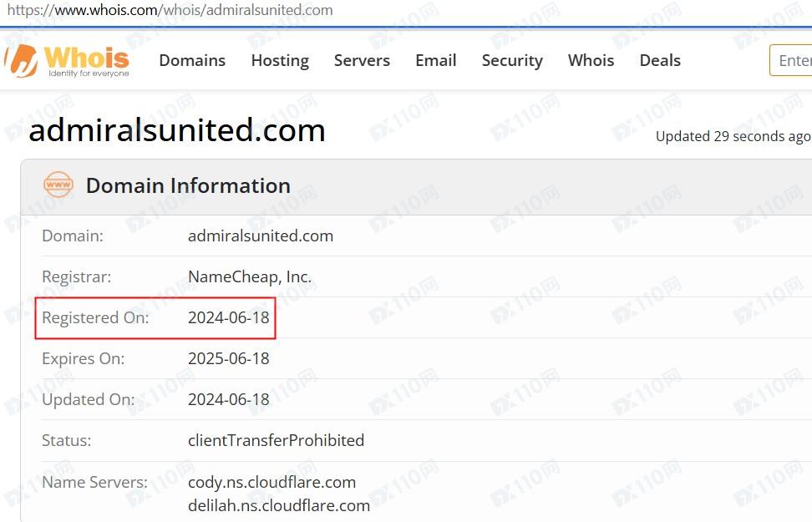Click the cody.ns.cloudflare.com name server
The height and width of the screenshot is (522, 812).
point(272,482)
